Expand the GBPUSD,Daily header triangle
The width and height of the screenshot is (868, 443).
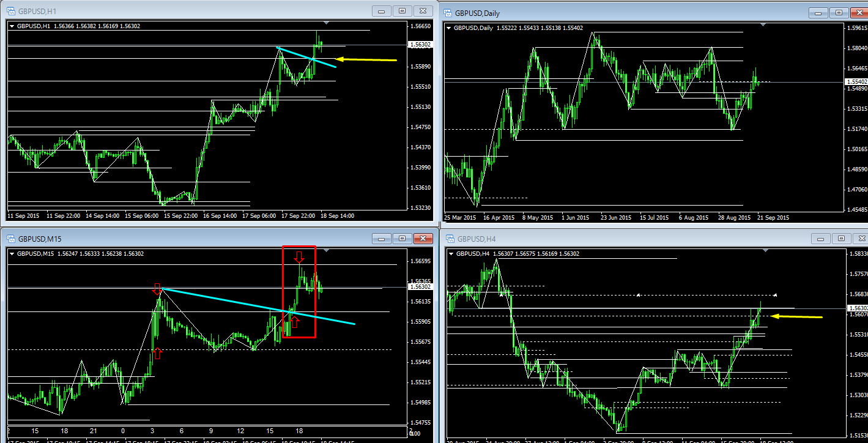(450, 28)
